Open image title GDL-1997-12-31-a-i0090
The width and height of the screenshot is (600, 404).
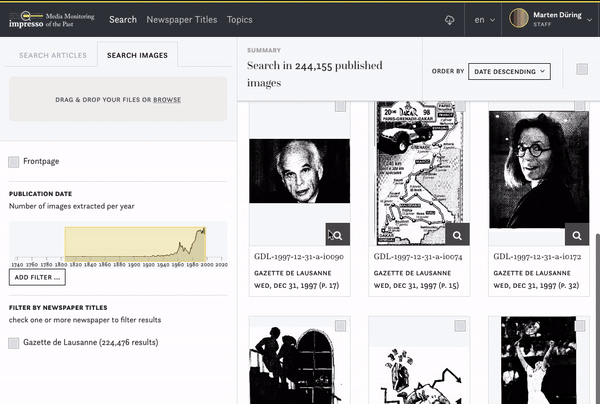pyautogui.click(x=299, y=257)
